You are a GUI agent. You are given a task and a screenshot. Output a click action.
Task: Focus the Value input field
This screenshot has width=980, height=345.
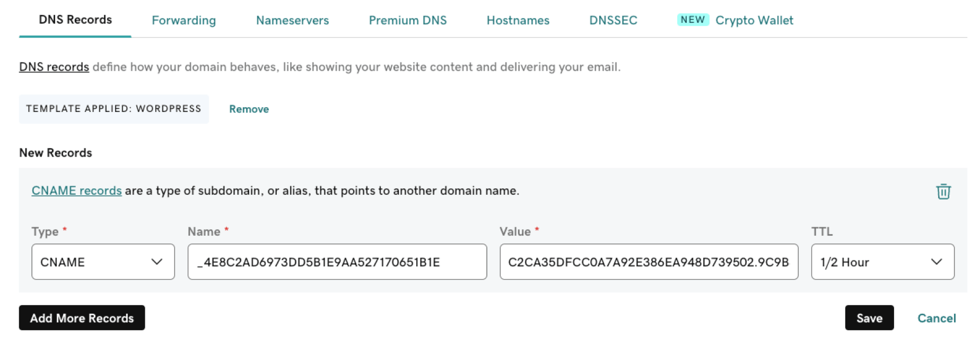[x=649, y=262]
